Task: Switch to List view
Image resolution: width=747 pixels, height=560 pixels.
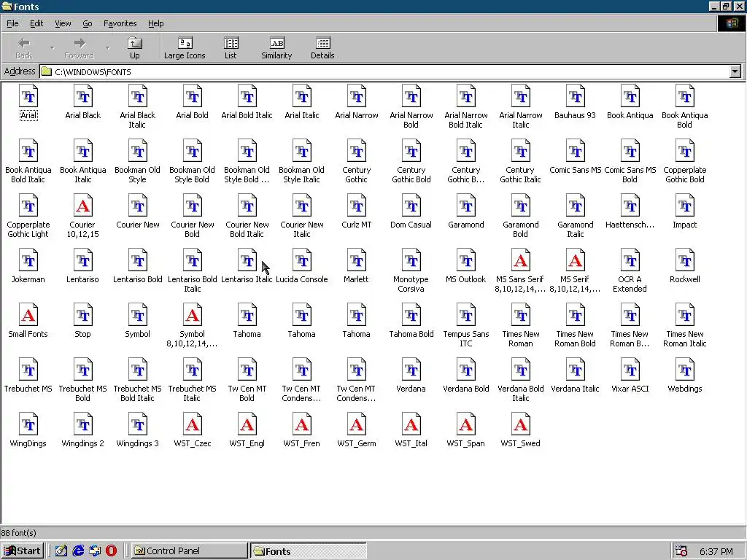Action: click(x=231, y=48)
